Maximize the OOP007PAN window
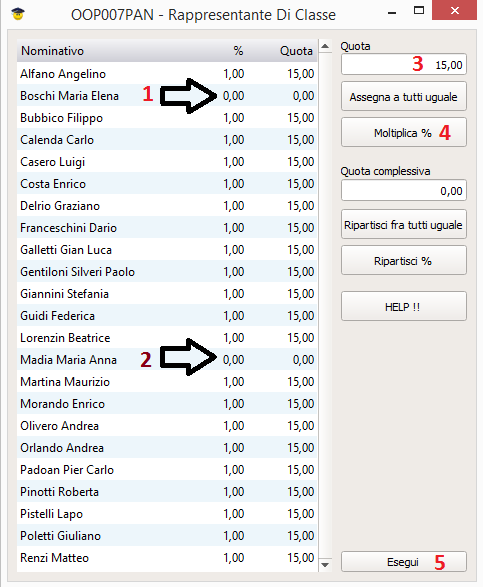Screen dimensions: 484x587 [x=419, y=10]
